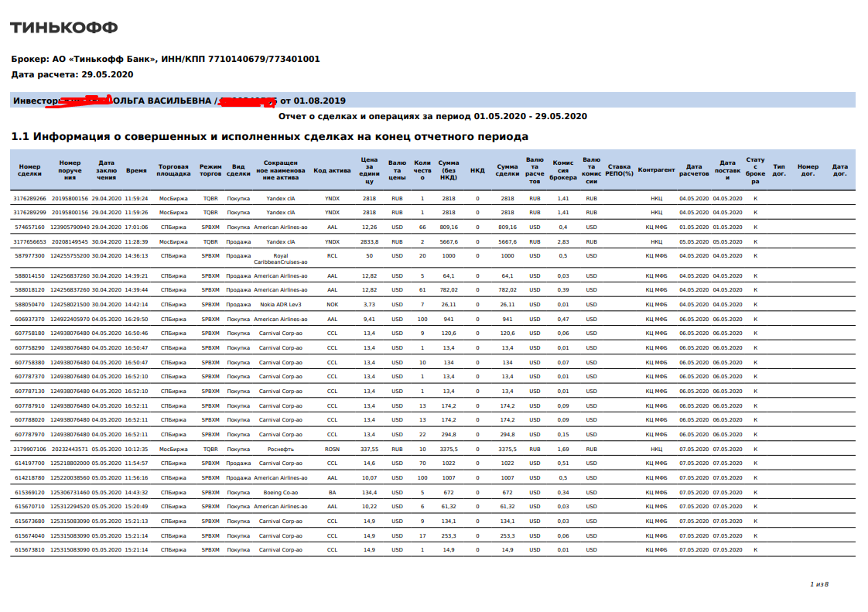Image resolution: width=868 pixels, height=612 pixels.
Task: Click the 'Номер дог.' column header
Action: pyautogui.click(x=808, y=170)
